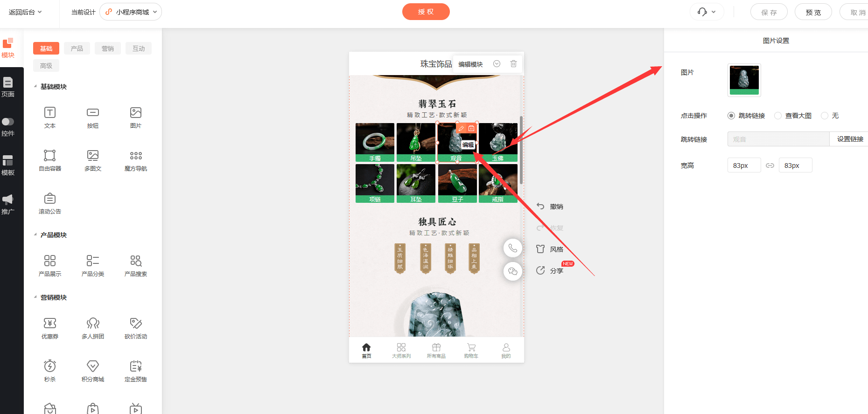Add the 文本 text module
The height and width of the screenshot is (414, 868).
tap(50, 117)
